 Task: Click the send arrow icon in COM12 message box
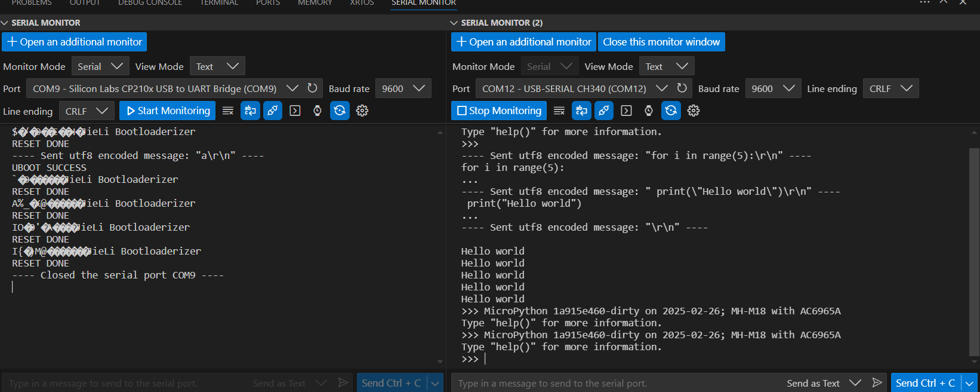tap(877, 383)
